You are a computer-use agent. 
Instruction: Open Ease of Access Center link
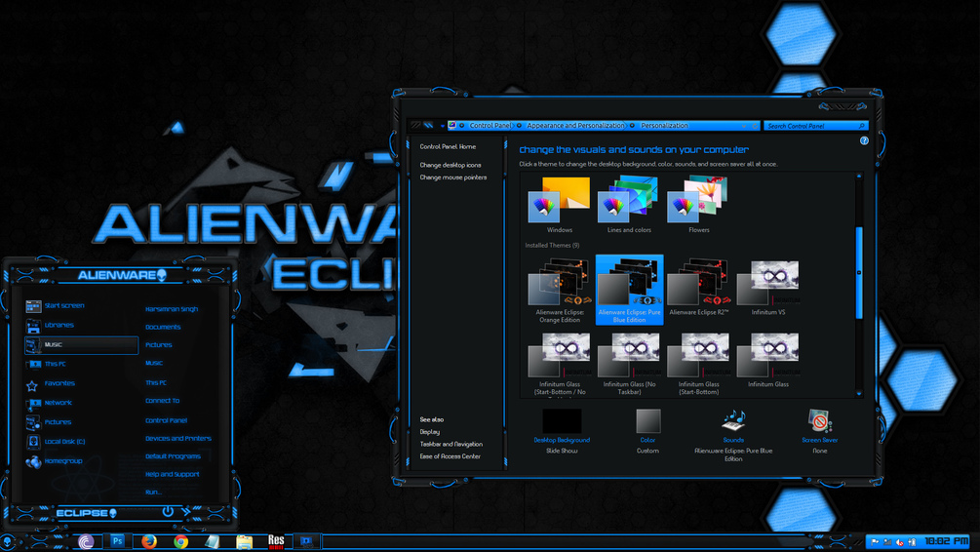450,456
